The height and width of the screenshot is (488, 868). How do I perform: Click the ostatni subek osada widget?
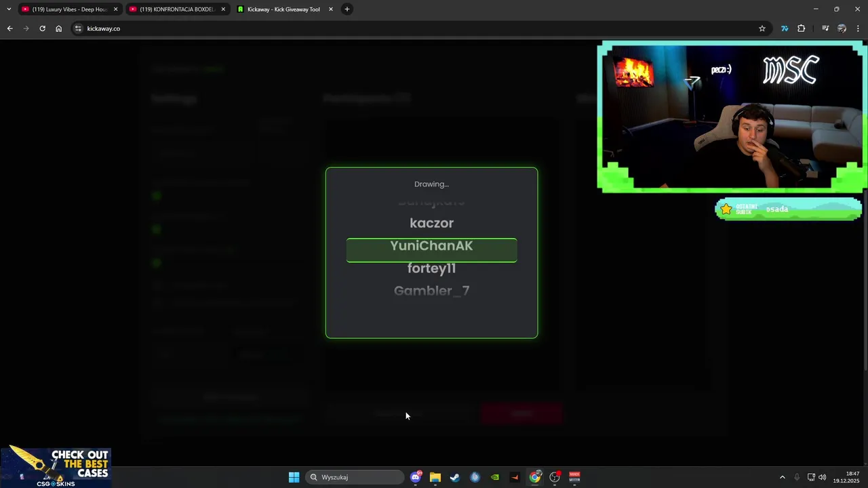(788, 209)
